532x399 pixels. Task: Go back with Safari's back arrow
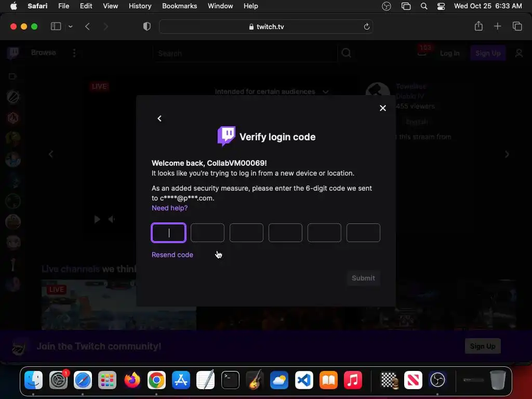(x=87, y=26)
